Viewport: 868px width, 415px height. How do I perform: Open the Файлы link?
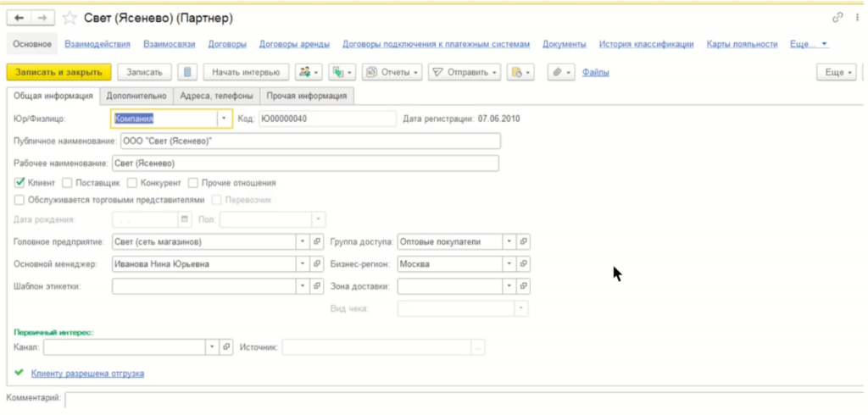coord(596,72)
